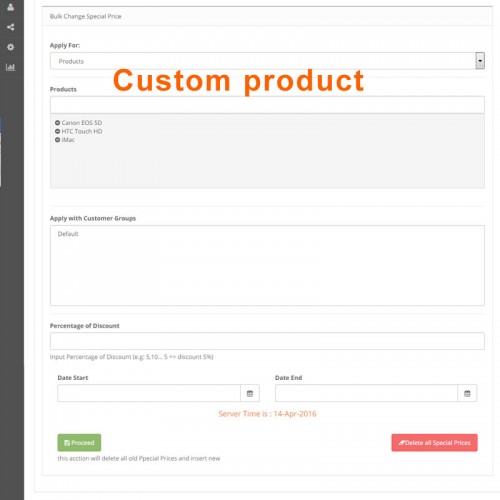The width and height of the screenshot is (500, 500).
Task: Remove Canon EOS 5D from product list
Action: coord(57,123)
